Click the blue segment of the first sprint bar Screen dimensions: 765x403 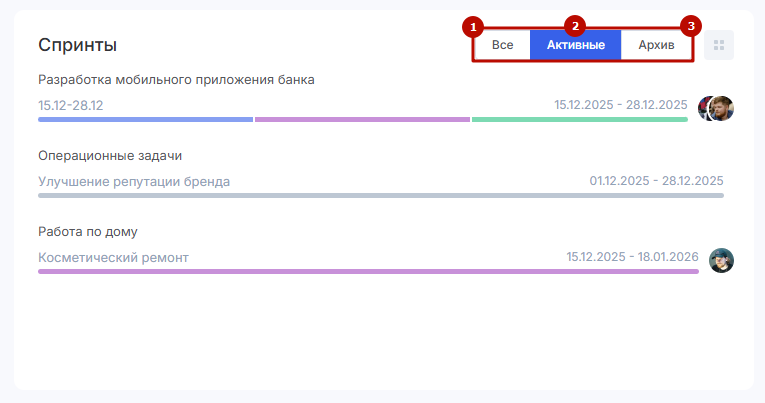point(145,120)
